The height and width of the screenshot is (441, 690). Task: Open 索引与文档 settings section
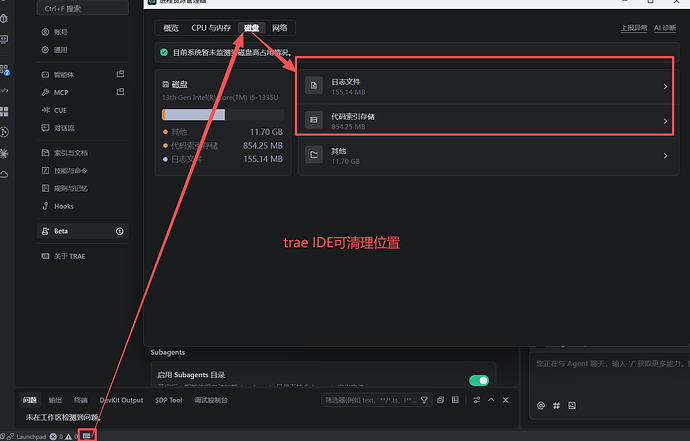83,153
